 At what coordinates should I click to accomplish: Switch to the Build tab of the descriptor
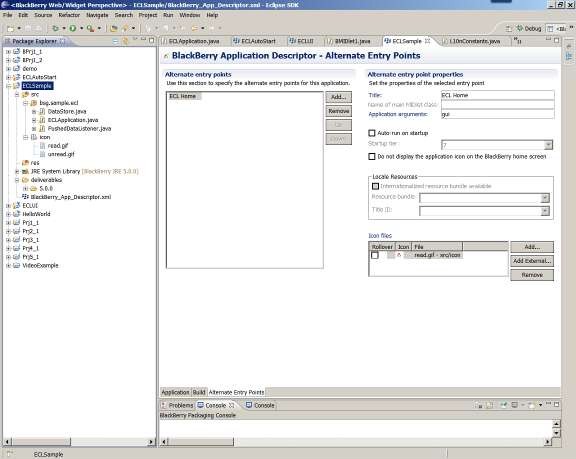(x=199, y=392)
